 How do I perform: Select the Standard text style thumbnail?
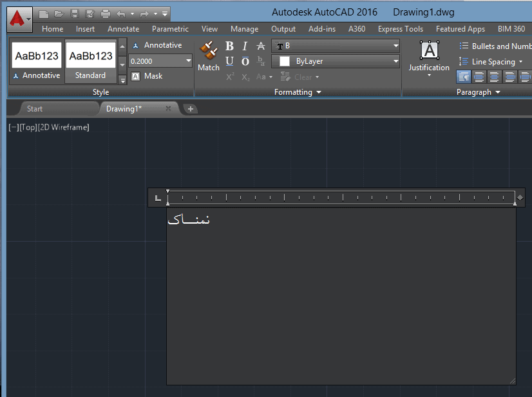(x=91, y=61)
